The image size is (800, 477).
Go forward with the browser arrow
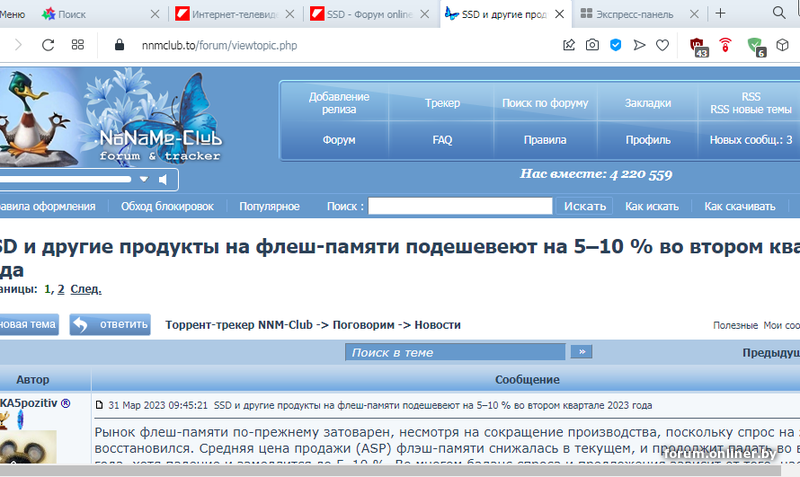(18, 45)
